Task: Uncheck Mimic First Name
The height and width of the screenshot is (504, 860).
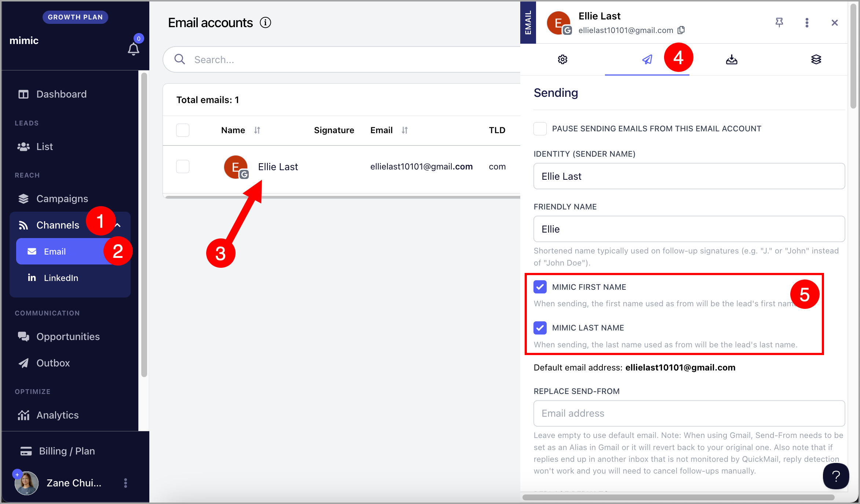Action: click(540, 287)
